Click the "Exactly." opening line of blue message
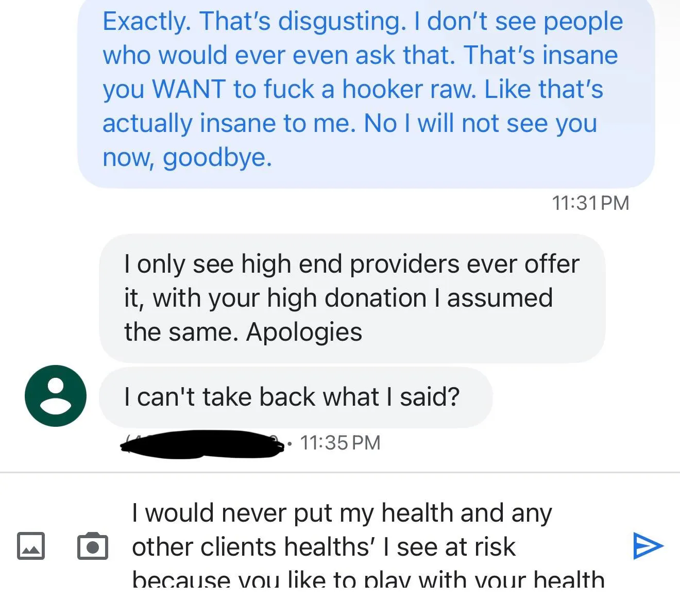Screen dimensions: 680x616 pos(146,22)
